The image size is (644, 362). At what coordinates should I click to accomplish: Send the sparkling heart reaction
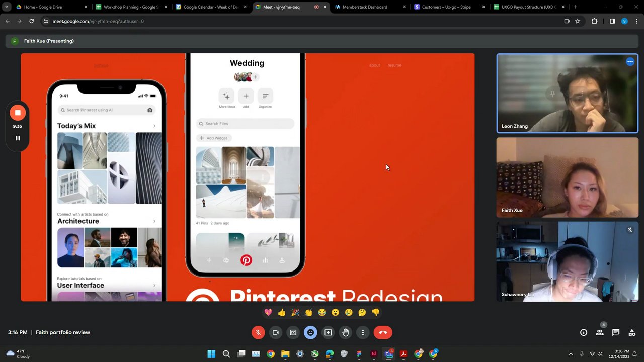[x=268, y=312]
